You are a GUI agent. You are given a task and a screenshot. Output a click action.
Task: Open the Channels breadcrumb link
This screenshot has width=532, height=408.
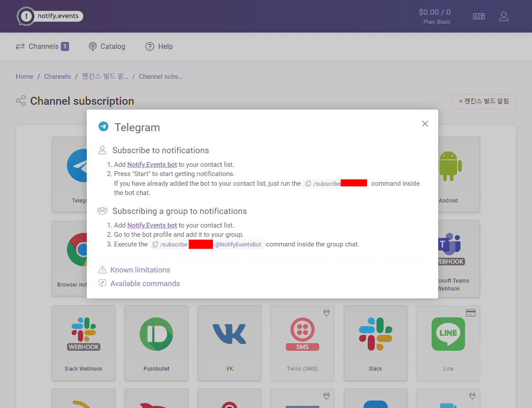point(57,77)
